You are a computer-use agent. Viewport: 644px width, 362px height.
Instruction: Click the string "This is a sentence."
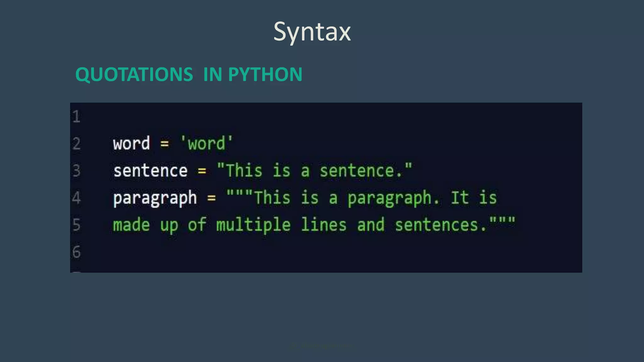coord(314,171)
